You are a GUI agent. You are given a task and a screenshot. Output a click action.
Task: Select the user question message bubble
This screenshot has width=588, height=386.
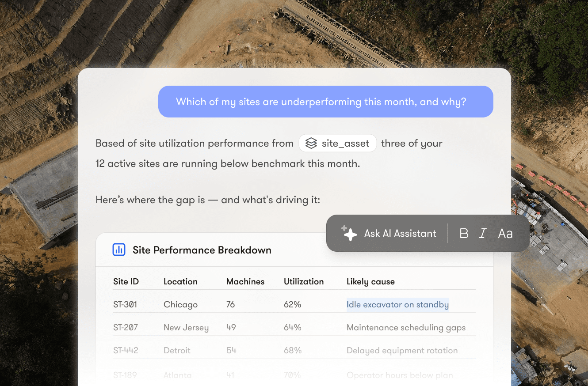coord(326,102)
